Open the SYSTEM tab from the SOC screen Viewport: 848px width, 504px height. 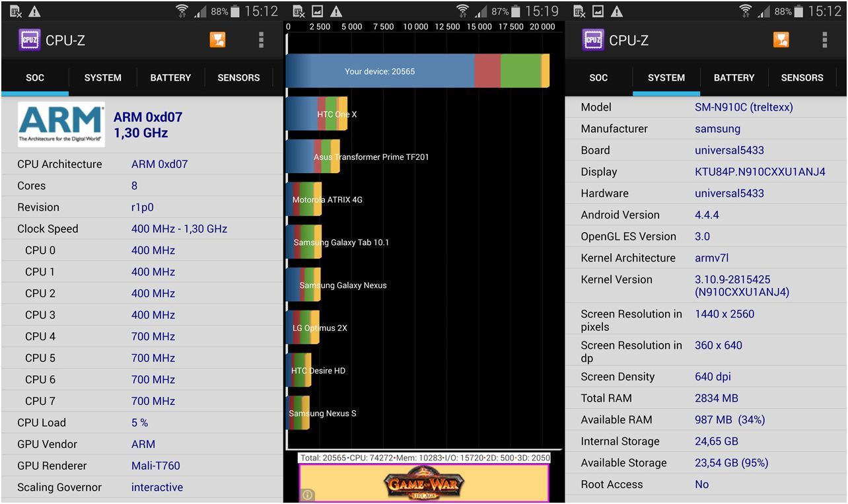point(102,78)
